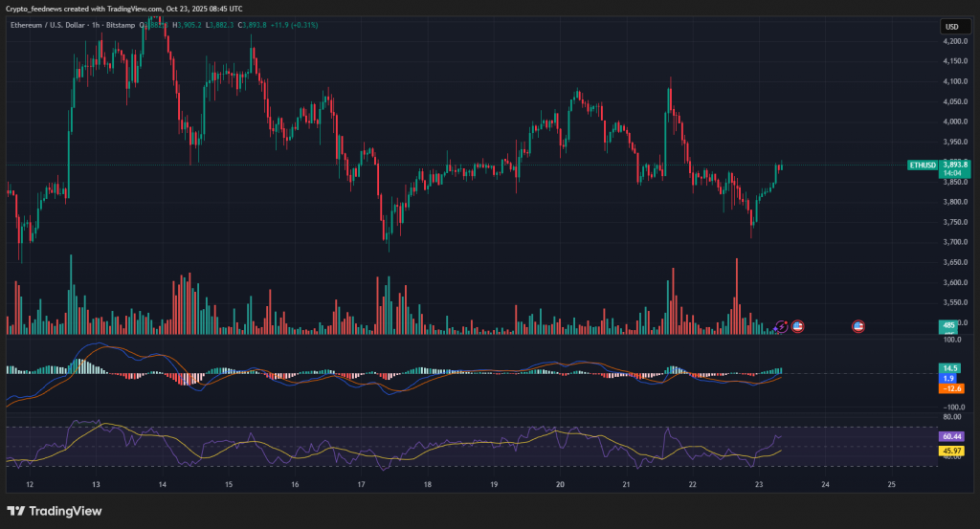Viewport: 980px width, 529px height.
Task: Click date 25 on the time axis
Action: [x=891, y=485]
